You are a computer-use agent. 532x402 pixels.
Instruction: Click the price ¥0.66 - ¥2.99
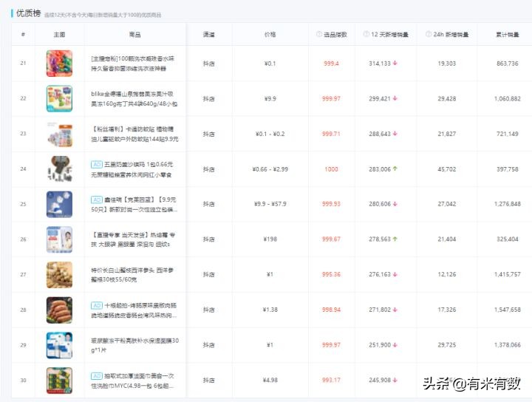tap(270, 169)
